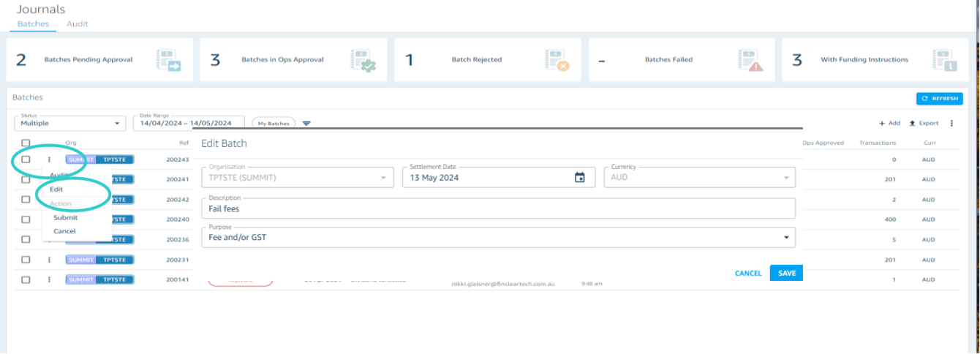Click the transactions value 400
The height and width of the screenshot is (354, 980).
890,219
